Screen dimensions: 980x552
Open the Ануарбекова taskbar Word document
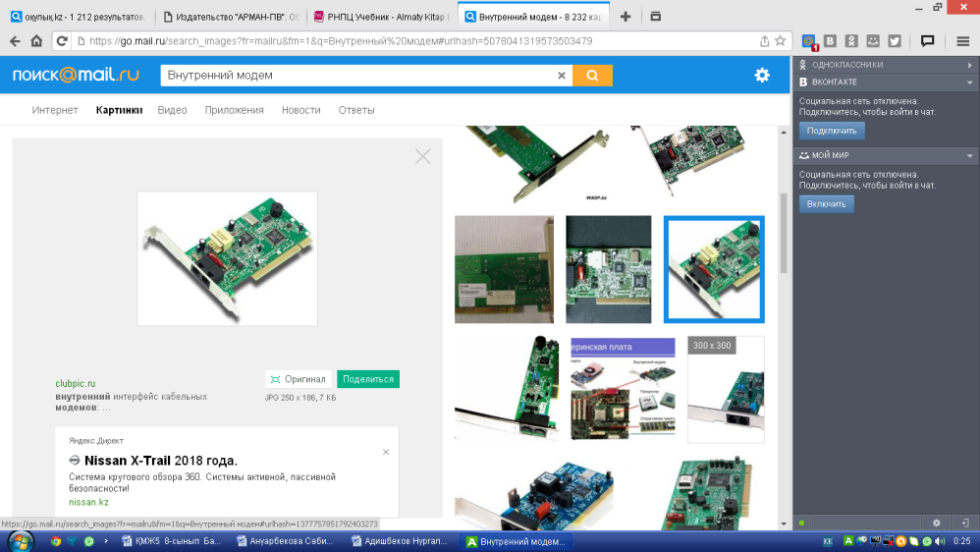286,541
